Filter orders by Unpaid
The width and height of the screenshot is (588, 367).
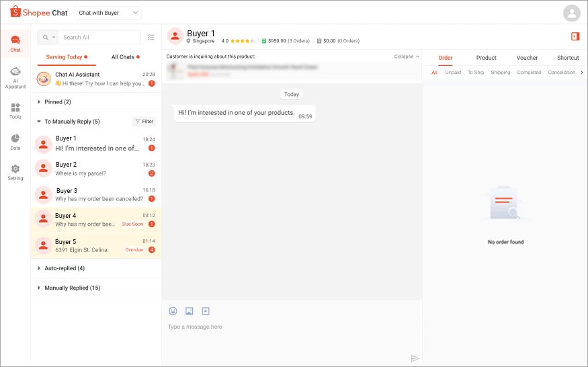tap(453, 73)
